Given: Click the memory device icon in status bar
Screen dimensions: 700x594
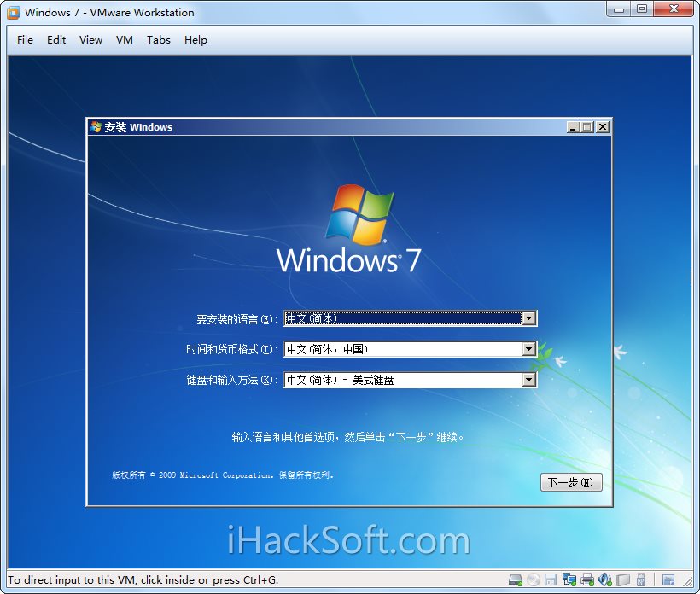Looking at the screenshot, I should pyautogui.click(x=624, y=579).
